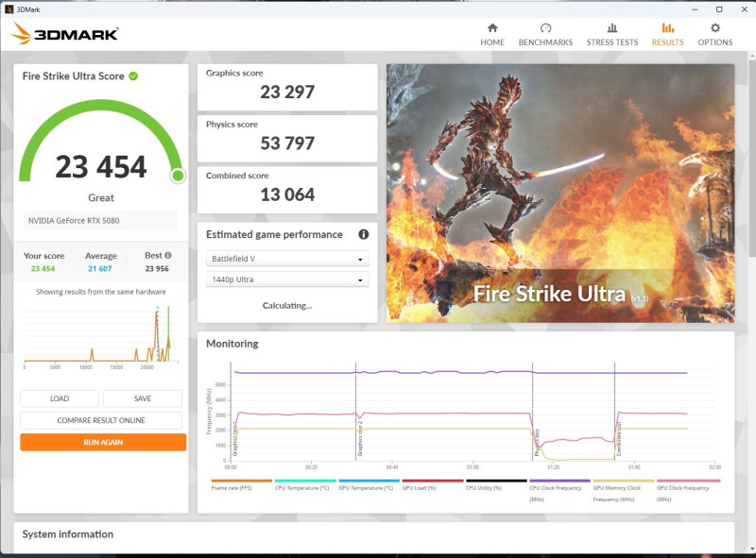Open the Options gear icon
Screen dimensions: 756x558
coord(715,28)
